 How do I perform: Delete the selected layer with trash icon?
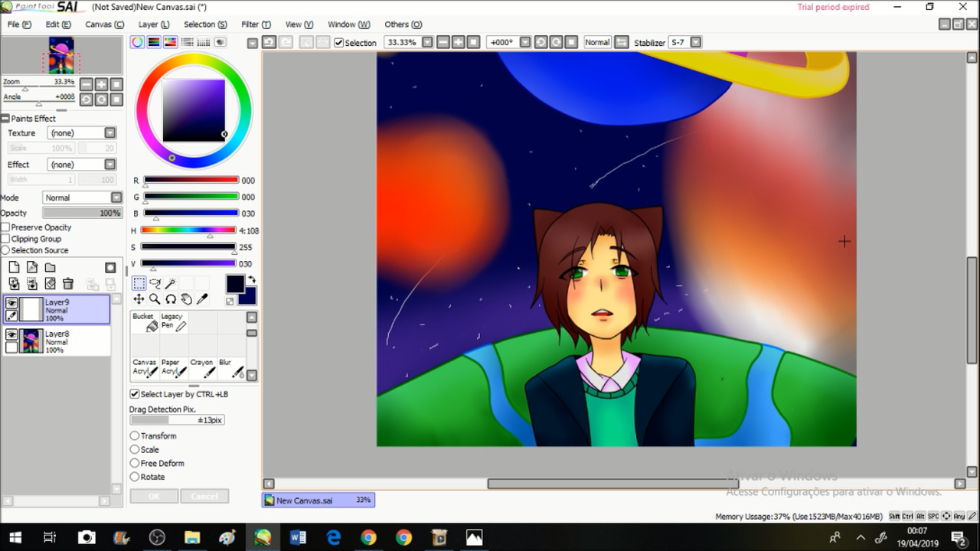(x=68, y=284)
